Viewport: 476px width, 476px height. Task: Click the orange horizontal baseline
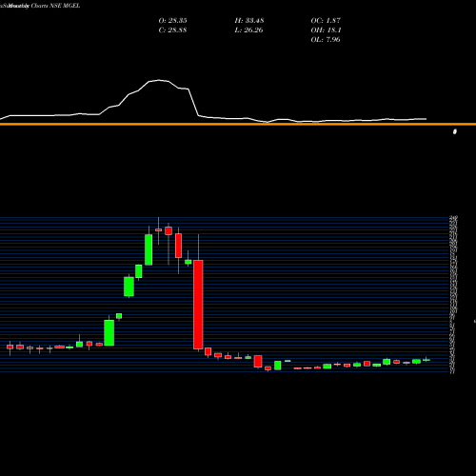click(x=238, y=124)
